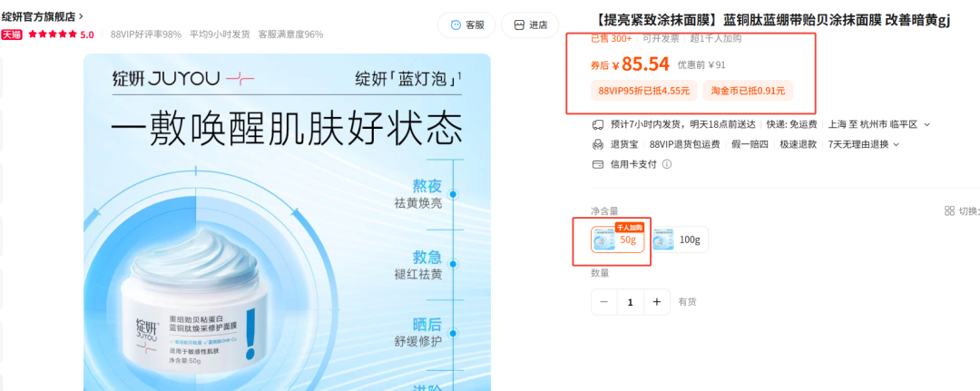This screenshot has height=391, width=980.
Task: Click the five-star store rating icons
Action: click(54, 34)
